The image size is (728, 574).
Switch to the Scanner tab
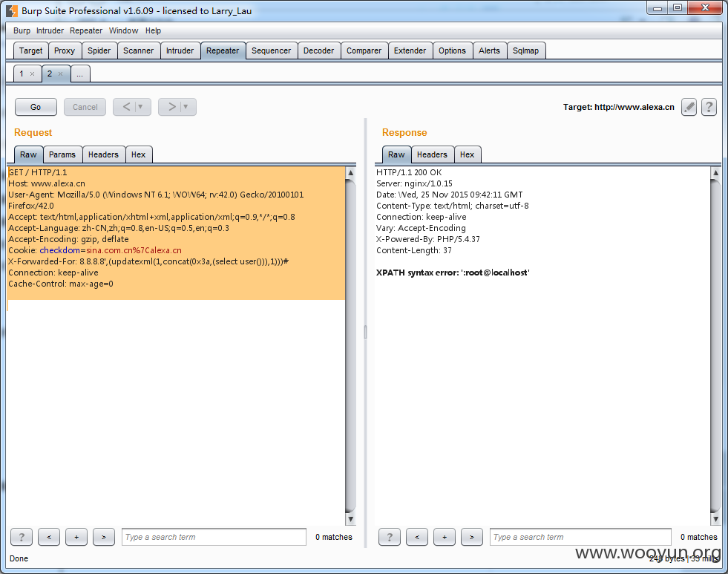[x=138, y=50]
